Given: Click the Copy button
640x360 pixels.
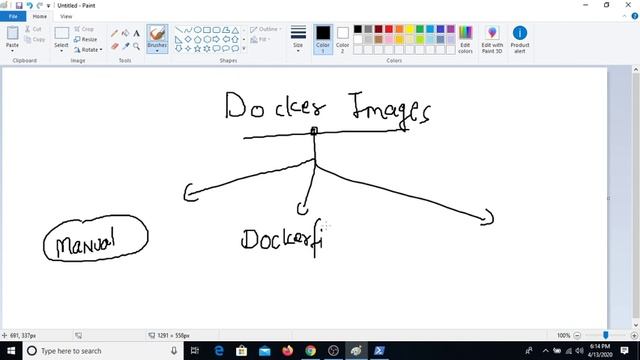Looking at the screenshot, I should tap(35, 40).
